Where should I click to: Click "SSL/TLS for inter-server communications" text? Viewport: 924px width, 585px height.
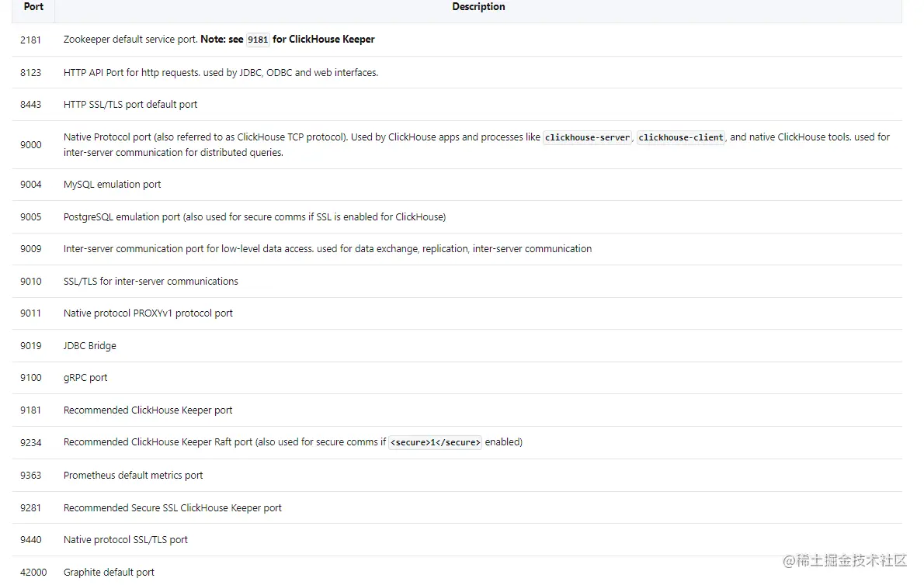(151, 282)
